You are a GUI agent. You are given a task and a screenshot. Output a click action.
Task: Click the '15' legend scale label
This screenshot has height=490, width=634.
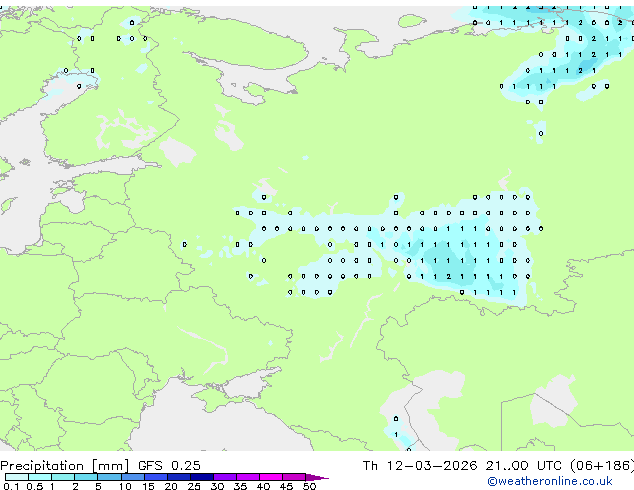(148, 486)
